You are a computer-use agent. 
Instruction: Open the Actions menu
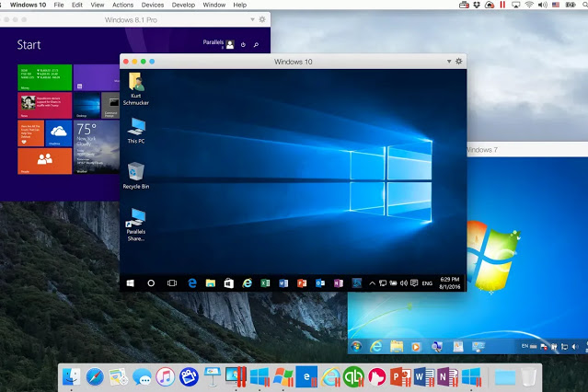tap(122, 5)
